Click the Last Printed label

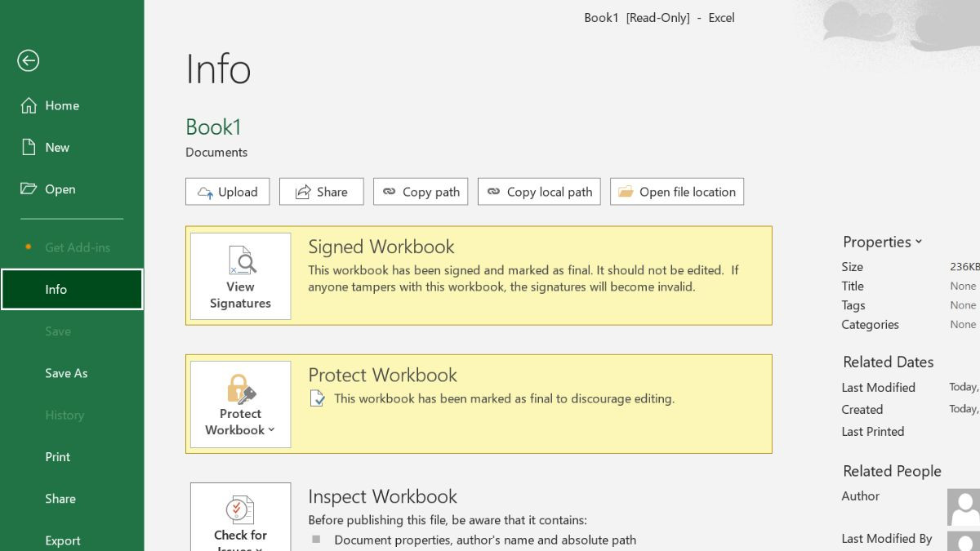873,432
